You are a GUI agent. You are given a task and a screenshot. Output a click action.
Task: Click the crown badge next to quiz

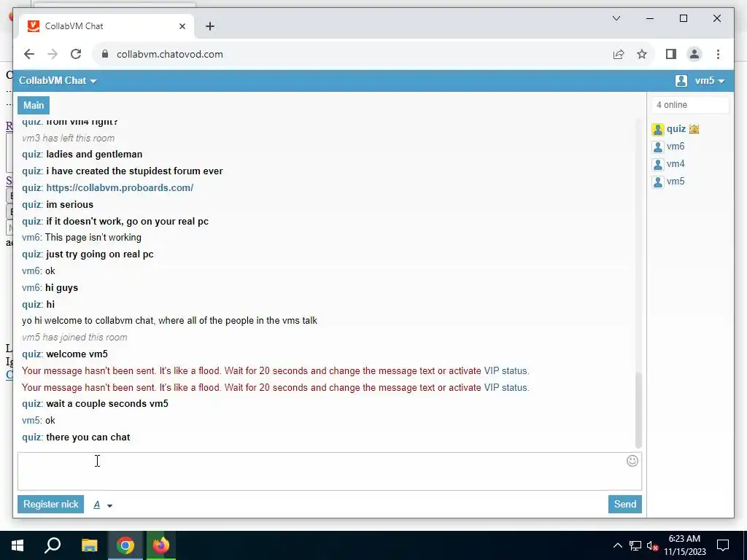(694, 129)
